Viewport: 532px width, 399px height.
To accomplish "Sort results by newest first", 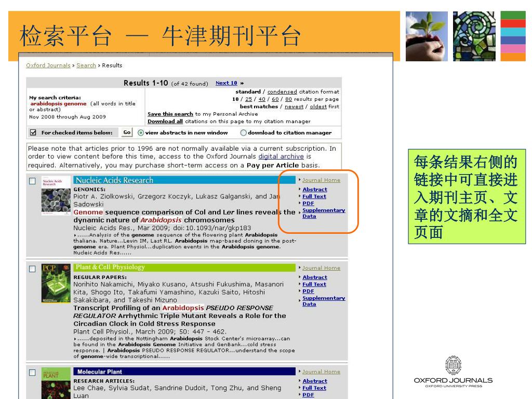I will tap(294, 107).
